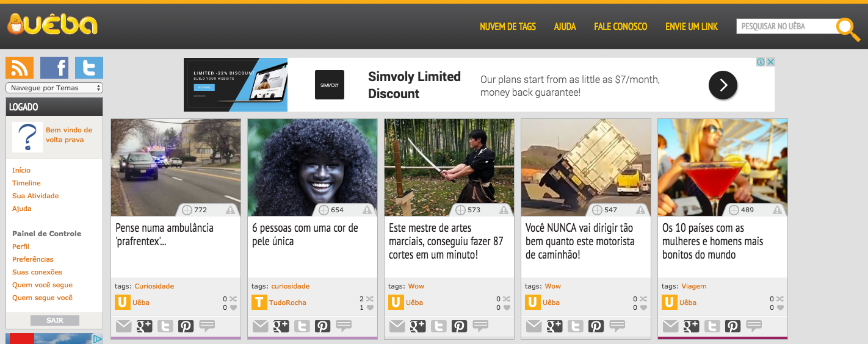The height and width of the screenshot is (344, 868).
Task: Share '6 pessoas' post on Google Plus
Action: (x=281, y=326)
